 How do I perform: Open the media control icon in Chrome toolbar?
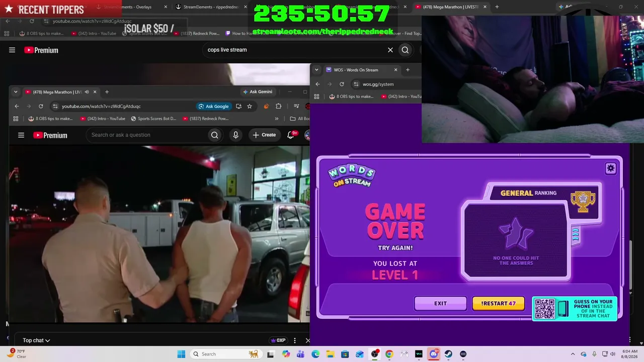[x=296, y=106]
